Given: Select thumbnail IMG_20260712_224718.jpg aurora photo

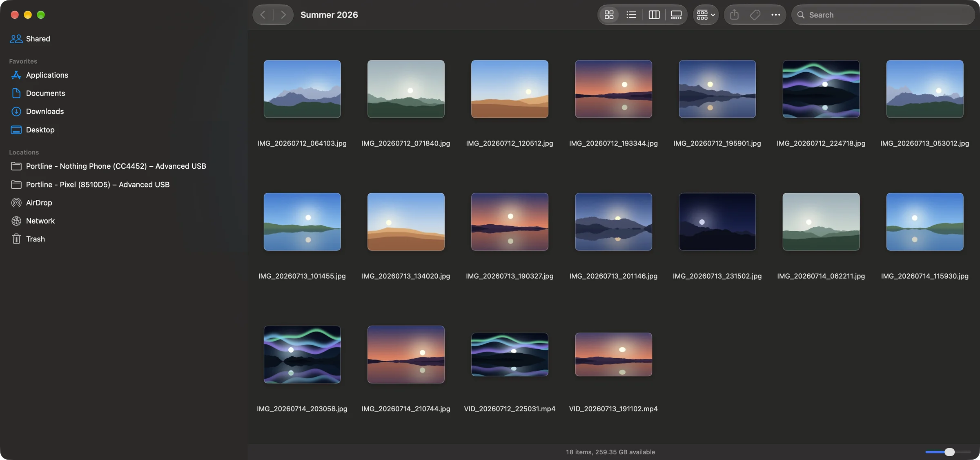Looking at the screenshot, I should 821,89.
